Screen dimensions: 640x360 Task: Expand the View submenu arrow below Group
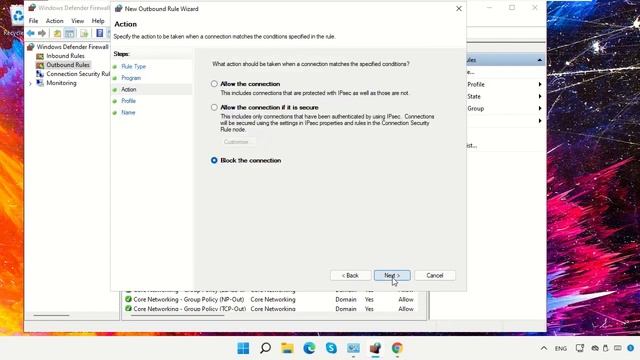(540, 121)
